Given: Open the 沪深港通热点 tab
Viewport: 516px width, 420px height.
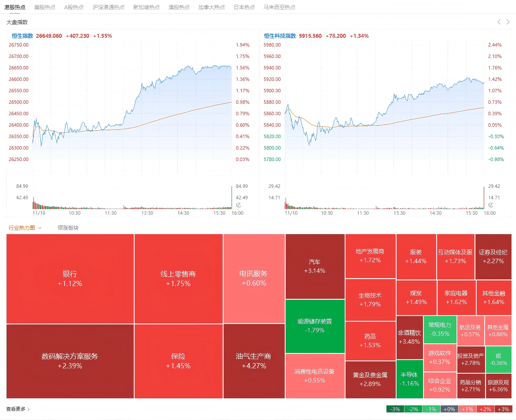Looking at the screenshot, I should (x=108, y=7).
